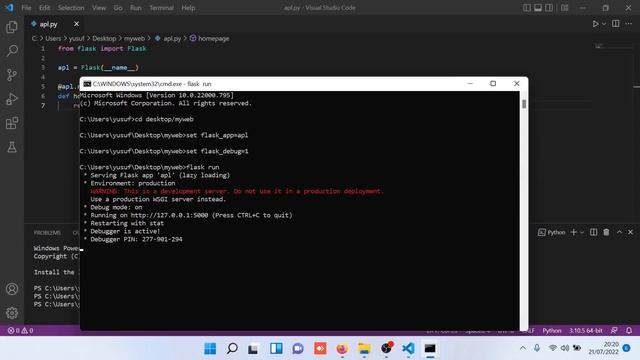The height and width of the screenshot is (360, 640).
Task: Show errors and warnings count in status bar
Action: pyautogui.click(x=20, y=331)
